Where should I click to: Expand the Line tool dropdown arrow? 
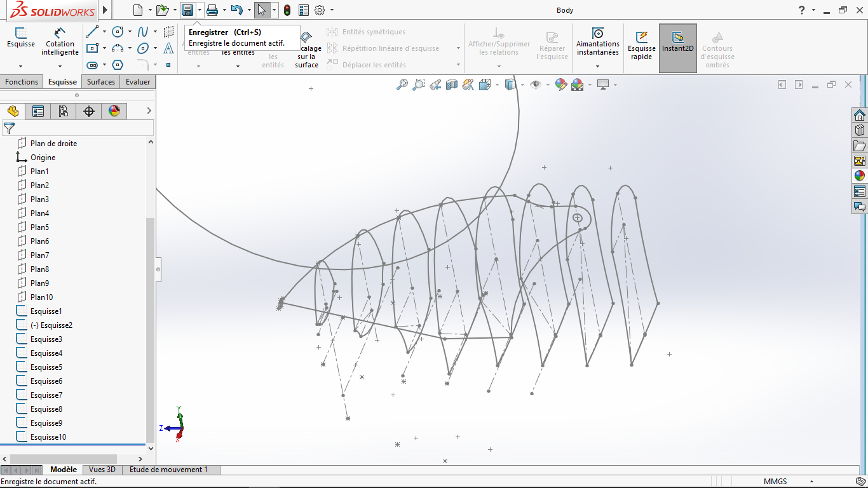click(x=104, y=31)
